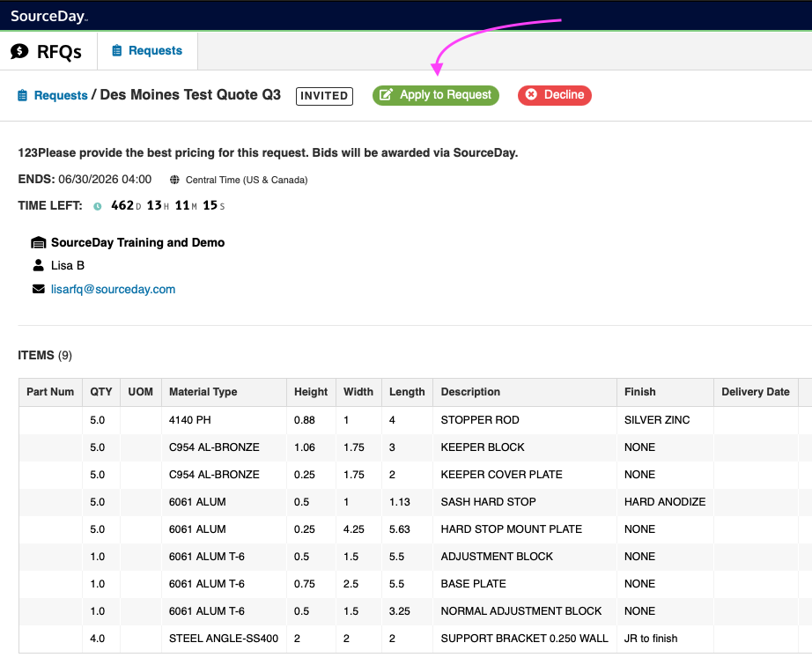Click the Material Type column header
Image resolution: width=812 pixels, height=665 pixels.
pyautogui.click(x=224, y=392)
